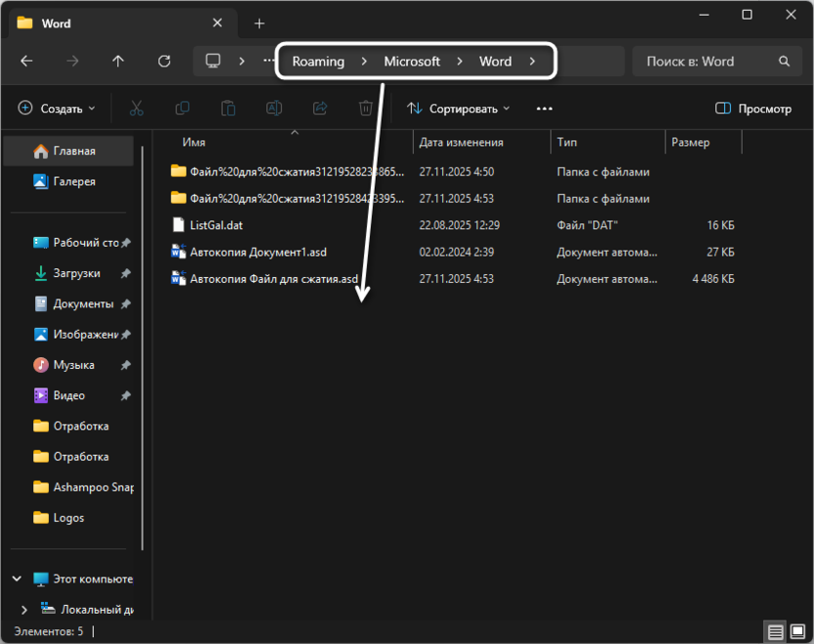Screen dimensions: 814x644
Task: Open the Сортировать sort dropdown
Action: tap(459, 109)
